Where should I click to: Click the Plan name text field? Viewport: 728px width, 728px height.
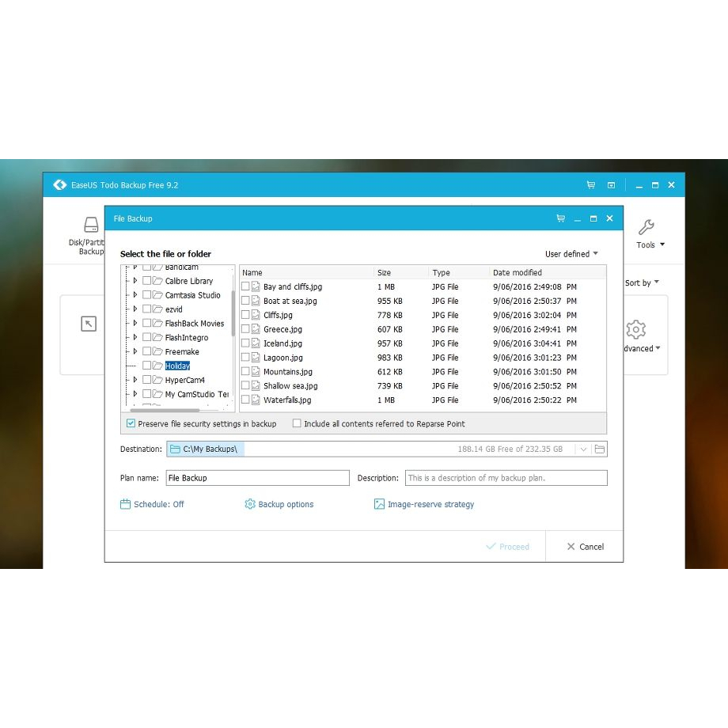[256, 478]
